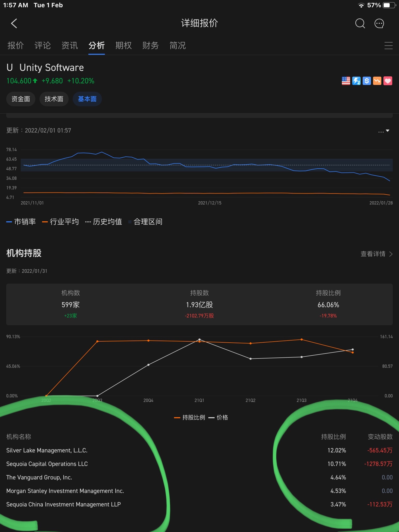The image size is (399, 532).
Task: Tap the blue lightning Z2 badge icon
Action: (x=356, y=81)
